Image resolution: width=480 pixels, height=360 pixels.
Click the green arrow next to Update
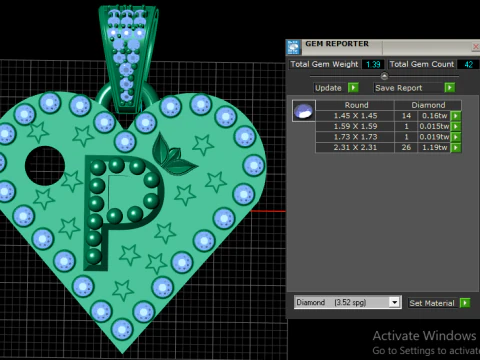(353, 88)
